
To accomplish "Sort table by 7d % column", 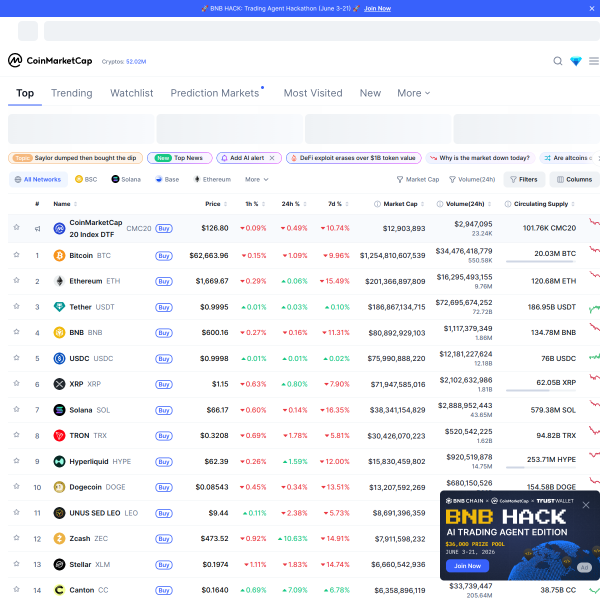I will [338, 204].
